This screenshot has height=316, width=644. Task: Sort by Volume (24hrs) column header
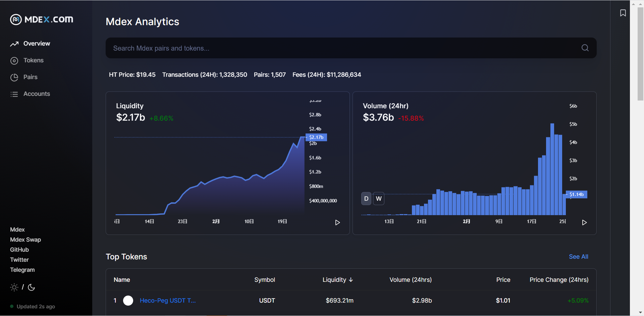(x=410, y=280)
